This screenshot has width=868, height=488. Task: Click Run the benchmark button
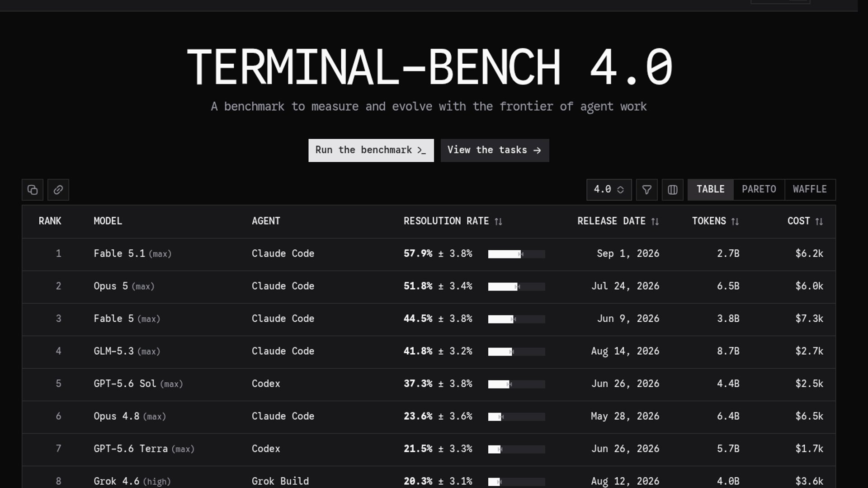pyautogui.click(x=371, y=150)
